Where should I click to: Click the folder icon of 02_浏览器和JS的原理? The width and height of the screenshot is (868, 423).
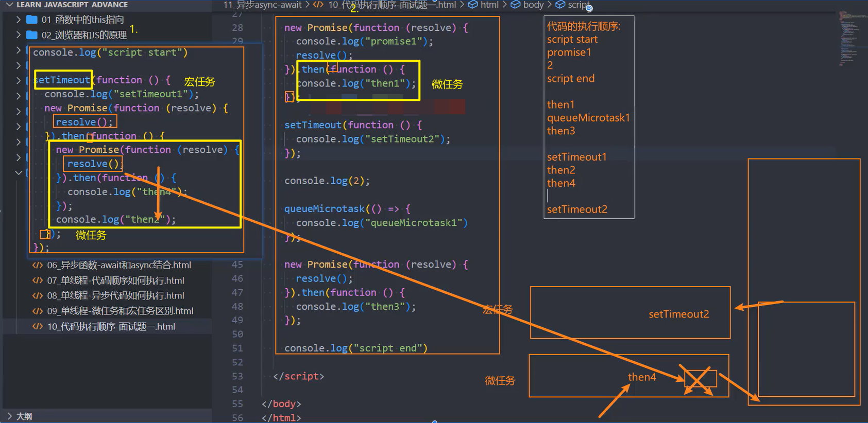(x=32, y=35)
